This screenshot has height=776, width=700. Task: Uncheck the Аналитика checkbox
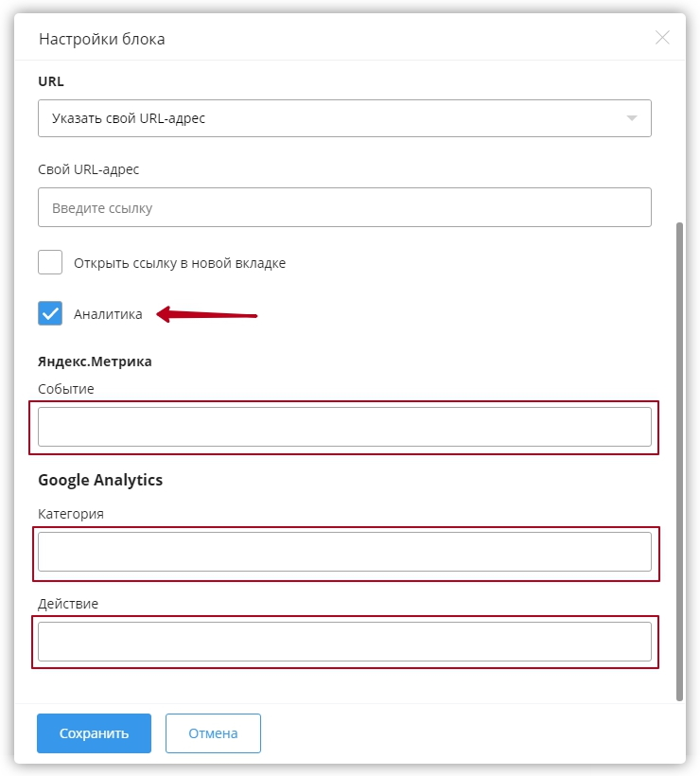tap(50, 314)
